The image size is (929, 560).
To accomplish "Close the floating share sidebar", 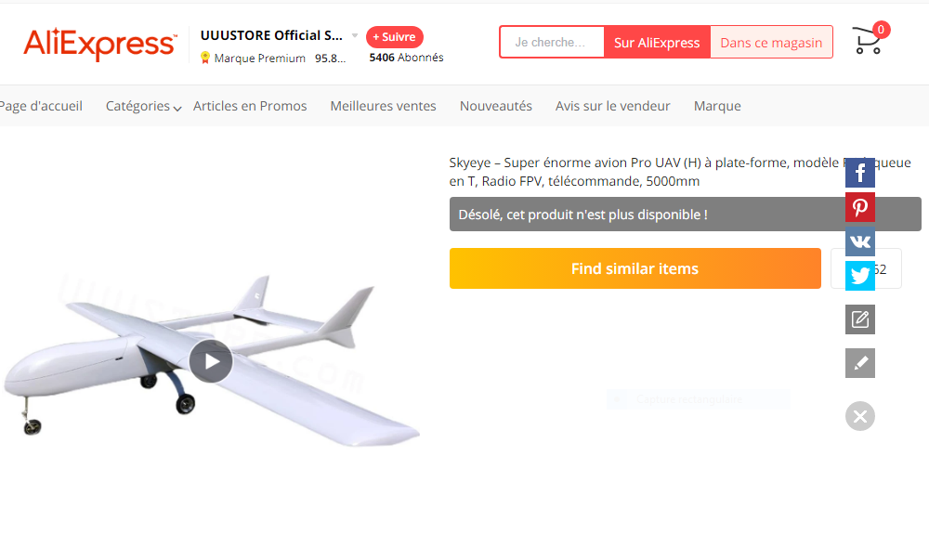I will coord(859,416).
